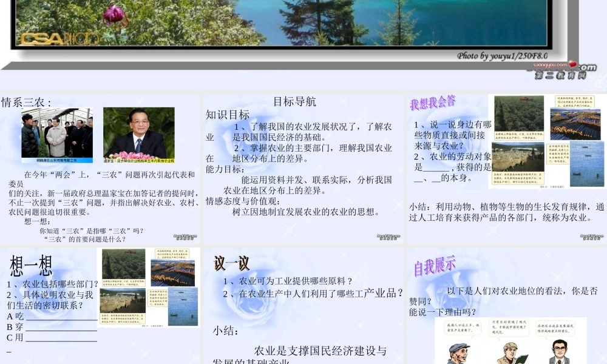This screenshot has width=607, height=364.
Task: Click the '情感态度与价值观:' heading
Action: [x=243, y=201]
